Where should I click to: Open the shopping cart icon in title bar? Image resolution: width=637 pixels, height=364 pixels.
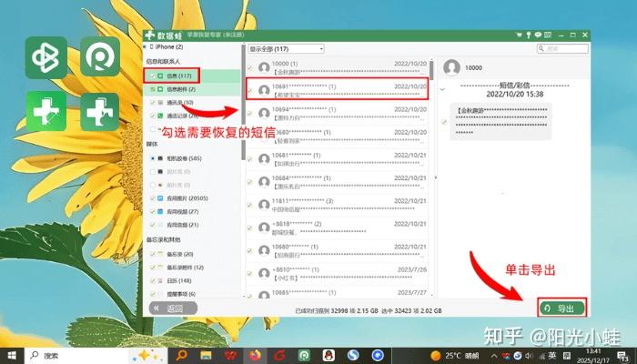(519, 35)
